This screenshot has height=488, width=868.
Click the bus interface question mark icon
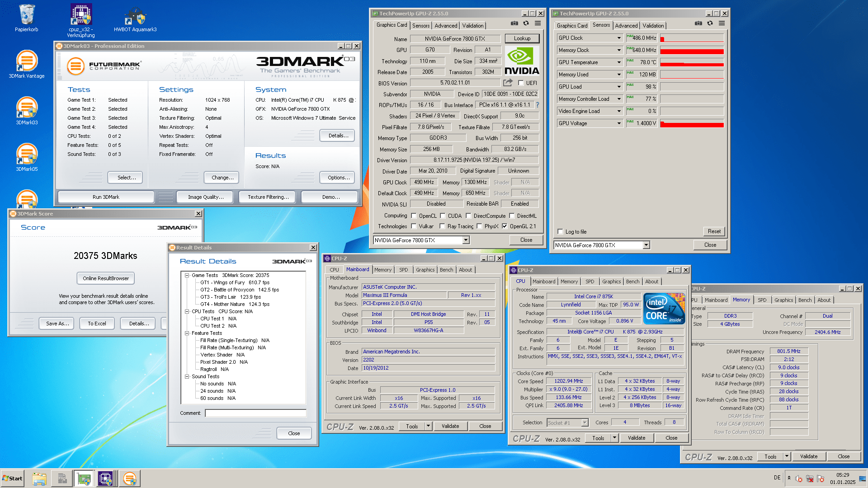[538, 105]
